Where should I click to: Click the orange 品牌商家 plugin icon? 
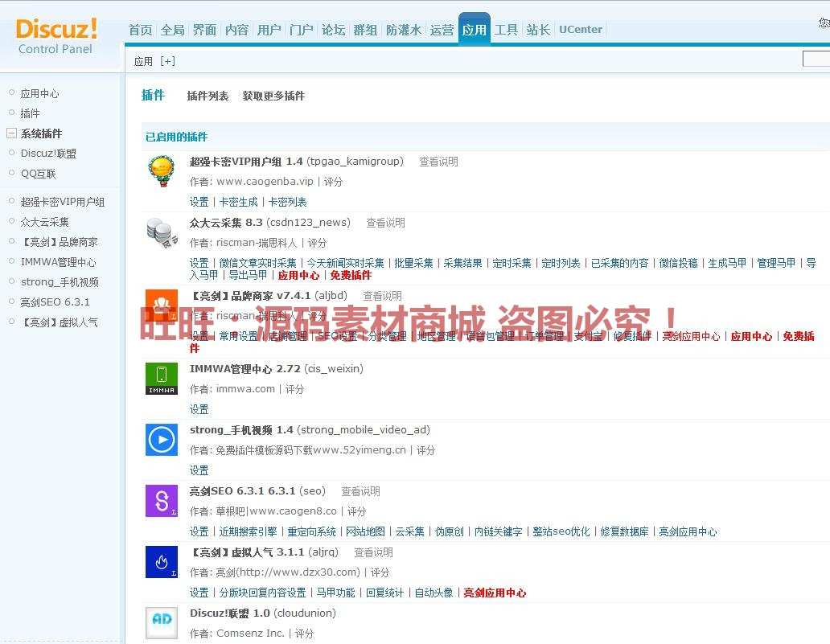coord(162,306)
